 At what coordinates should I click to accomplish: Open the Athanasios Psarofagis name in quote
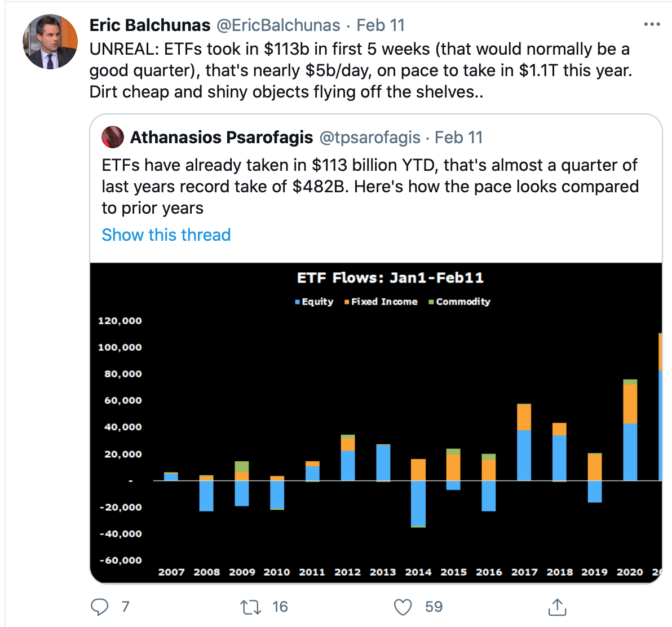(222, 137)
